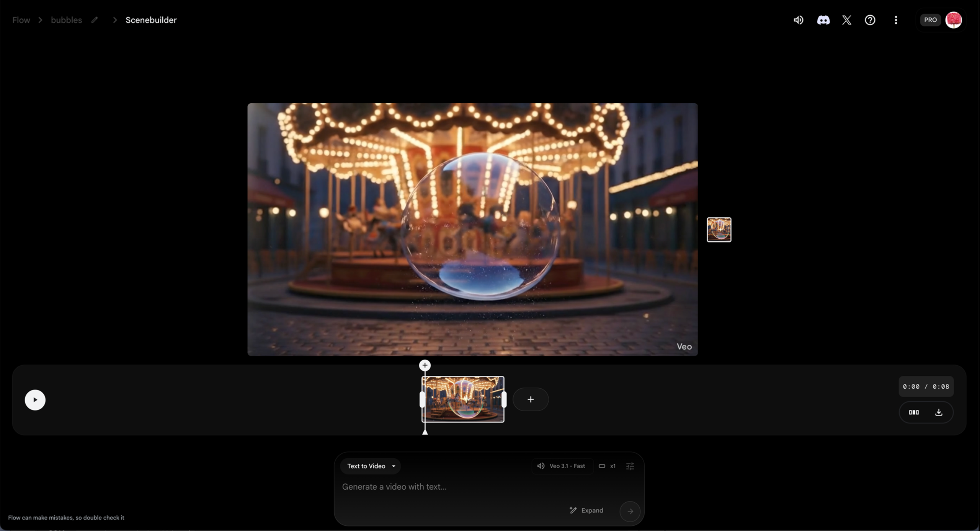Open the help question mark icon
The width and height of the screenshot is (980, 531).
tap(870, 20)
